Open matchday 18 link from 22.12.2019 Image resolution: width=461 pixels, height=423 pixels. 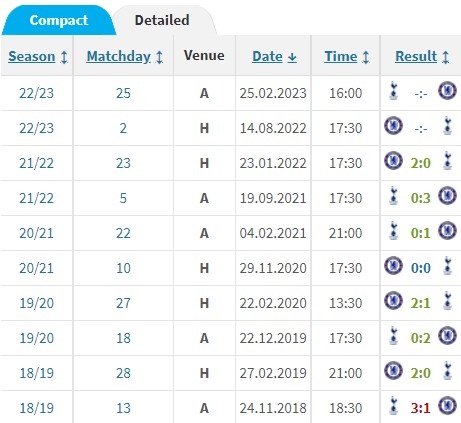[123, 338]
